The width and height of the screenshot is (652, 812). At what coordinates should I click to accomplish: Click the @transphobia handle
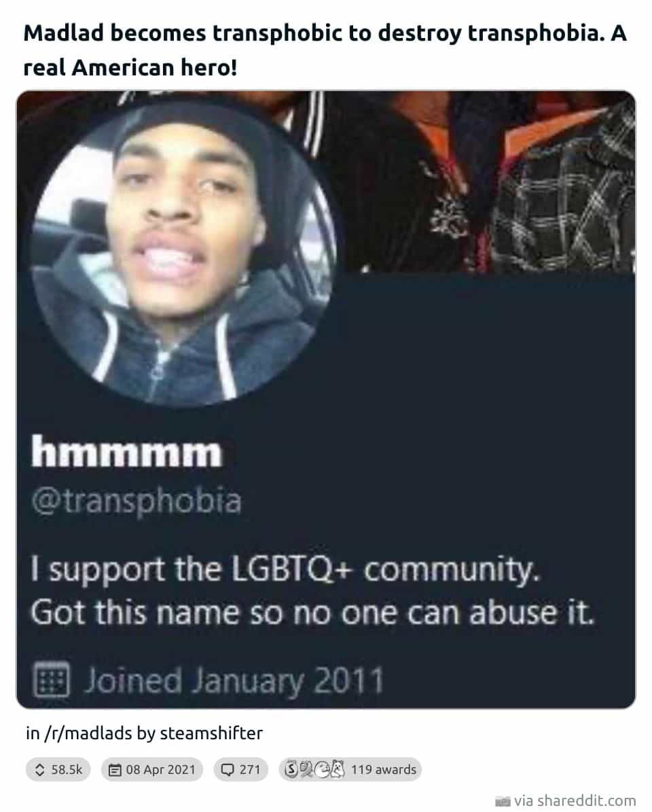tap(137, 501)
